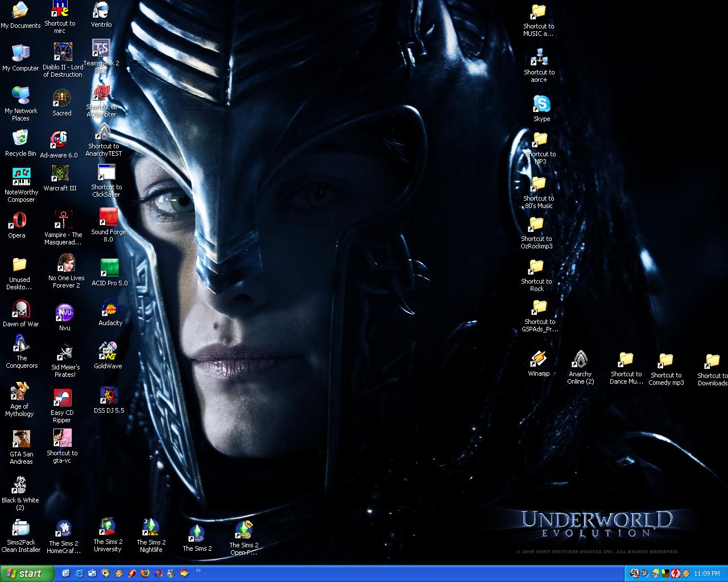Click the Ventrilo shortcut icon
Image resolution: width=728 pixels, height=582 pixels.
101,11
